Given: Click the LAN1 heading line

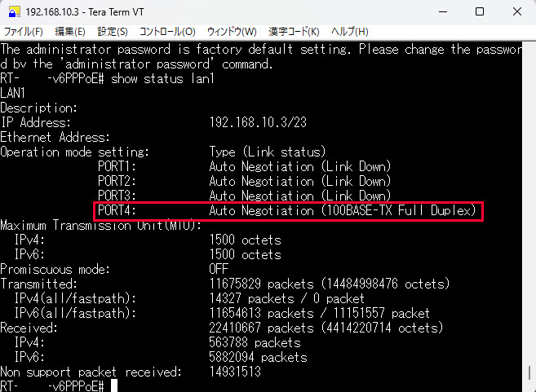Looking at the screenshot, I should (x=13, y=93).
